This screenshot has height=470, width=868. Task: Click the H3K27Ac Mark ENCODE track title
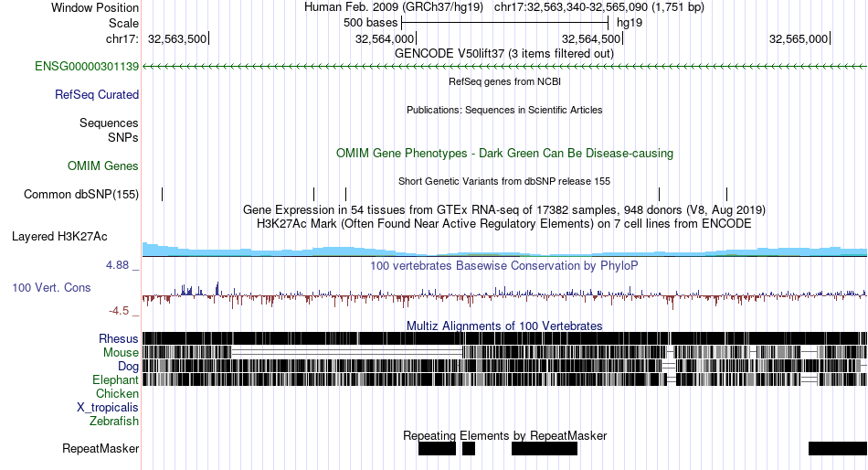(504, 224)
